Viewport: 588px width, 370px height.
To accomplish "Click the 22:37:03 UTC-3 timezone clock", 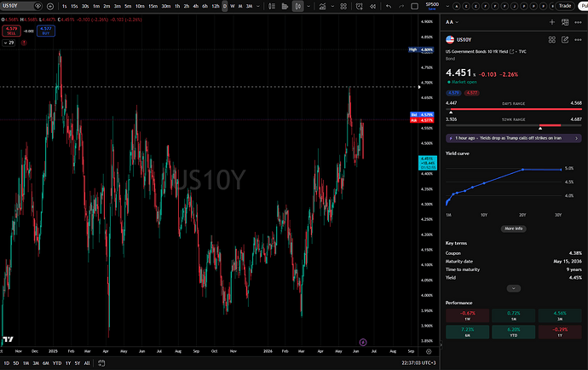I will 418,363.
